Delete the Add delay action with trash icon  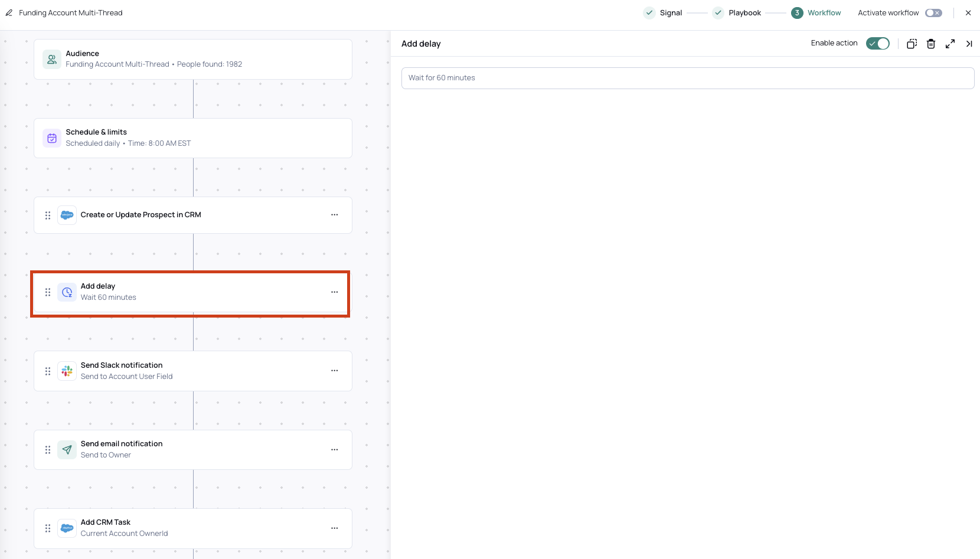click(931, 44)
